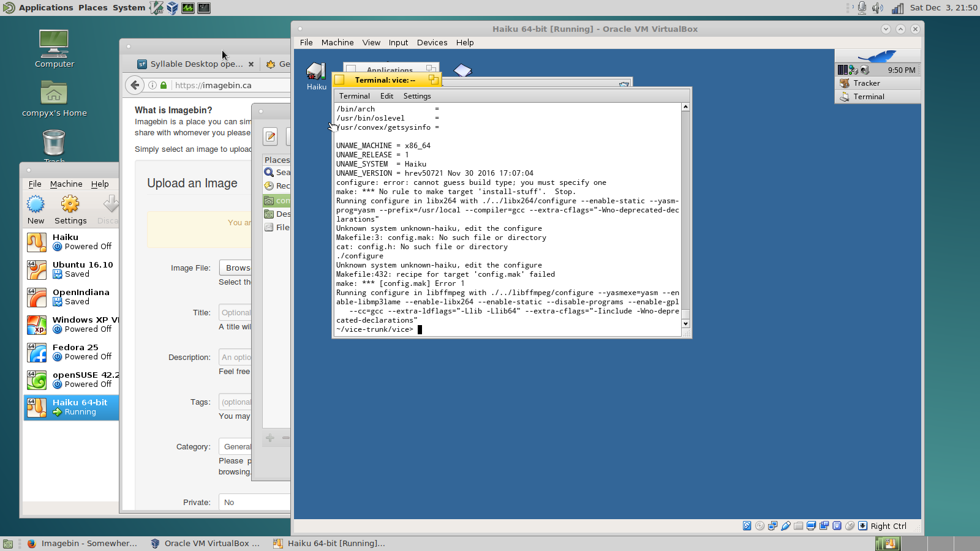Launch the terminal from the top panel
This screenshot has width=980, height=551.
204,8
